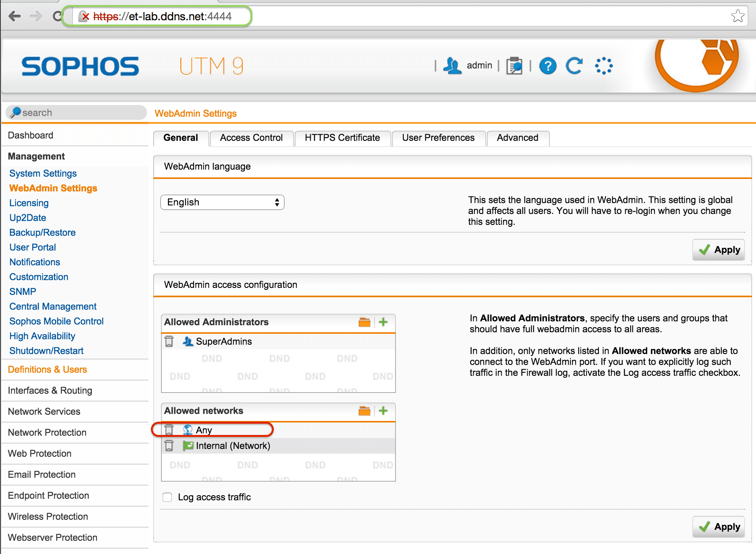Open Customization settings
The width and height of the screenshot is (756, 554).
click(39, 277)
